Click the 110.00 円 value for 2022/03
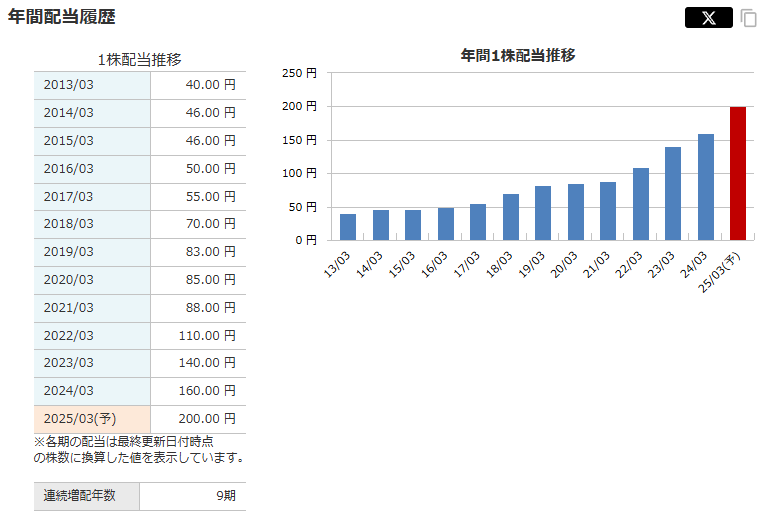The width and height of the screenshot is (784, 517). pyautogui.click(x=206, y=336)
